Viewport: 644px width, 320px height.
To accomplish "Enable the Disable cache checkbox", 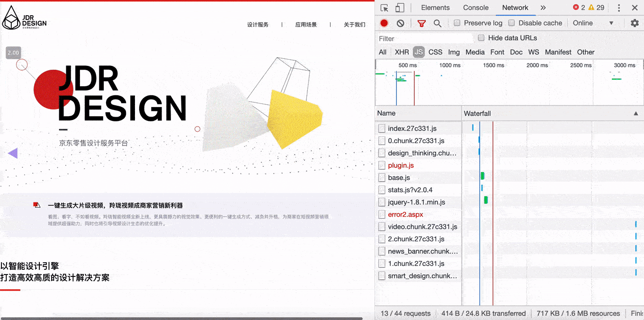I will (x=511, y=23).
